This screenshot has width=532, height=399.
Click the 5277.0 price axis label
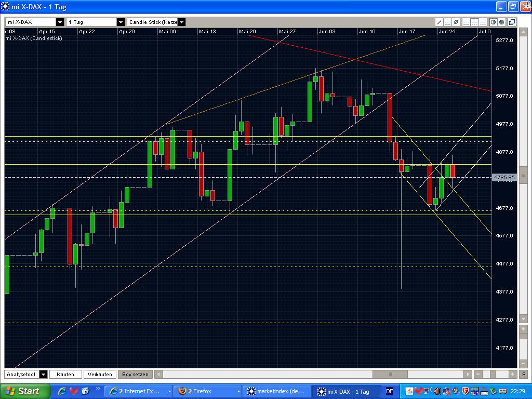click(x=504, y=40)
